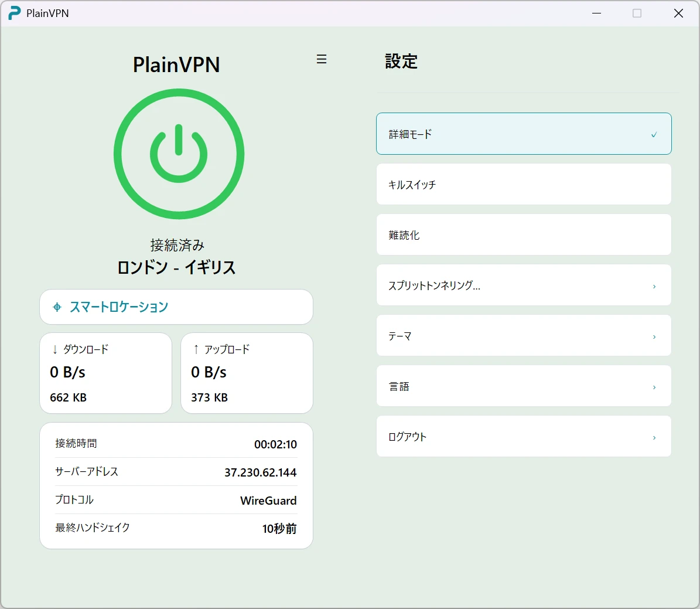Image resolution: width=700 pixels, height=609 pixels.
Task: Open スプリットトンネリング settings
Action: (x=524, y=285)
